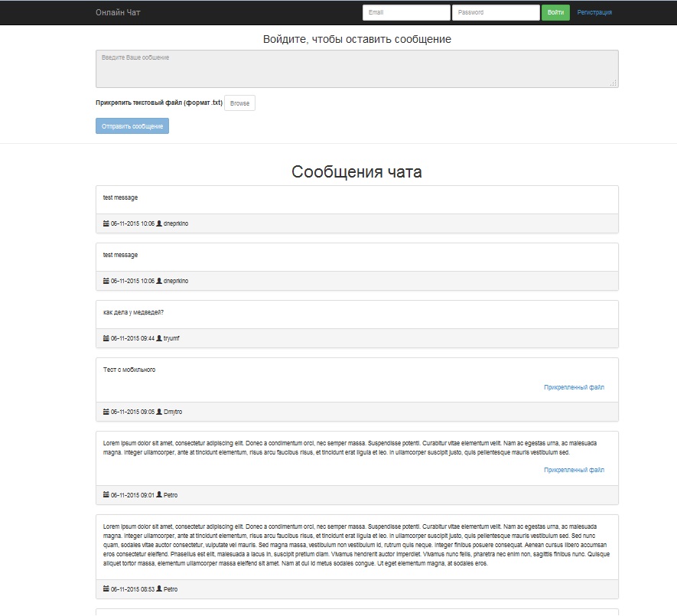Click the timestamp 06-11-2015 09:44

[132, 339]
